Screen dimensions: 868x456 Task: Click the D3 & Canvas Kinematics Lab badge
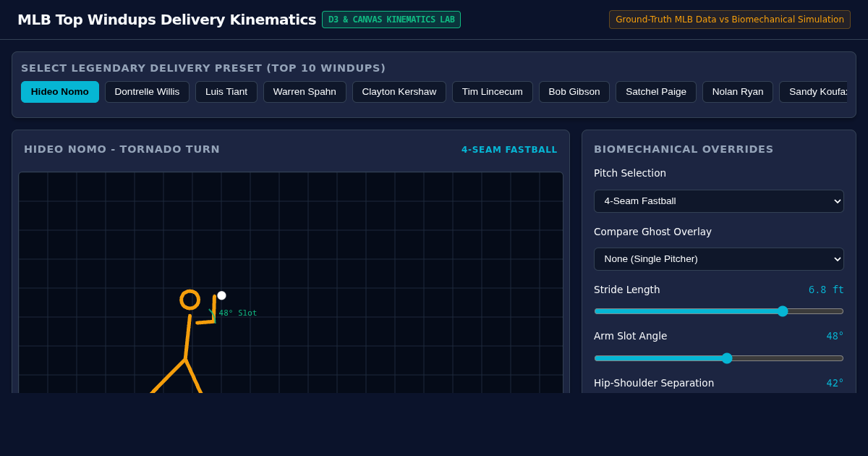(x=391, y=20)
